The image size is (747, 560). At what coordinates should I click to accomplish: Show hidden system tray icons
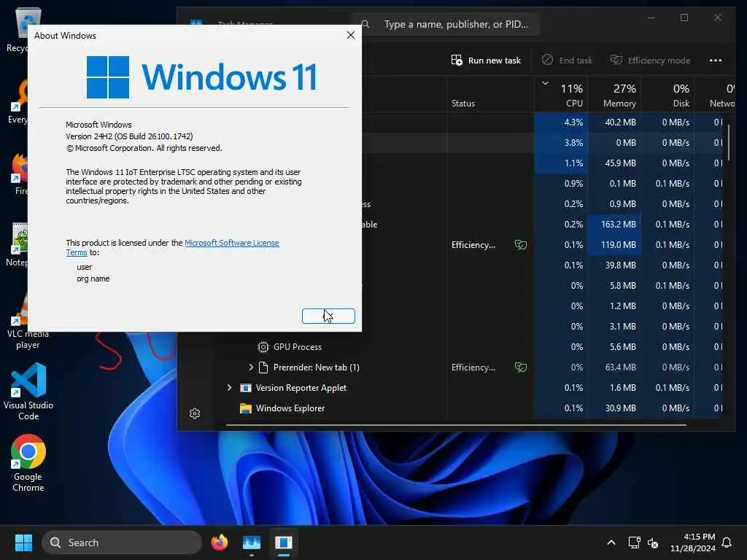click(x=611, y=542)
